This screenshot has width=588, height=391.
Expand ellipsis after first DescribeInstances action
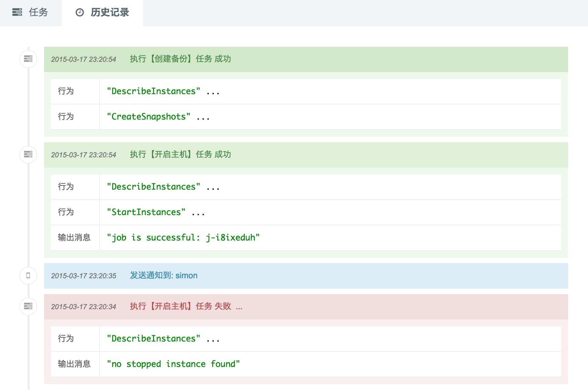click(213, 92)
